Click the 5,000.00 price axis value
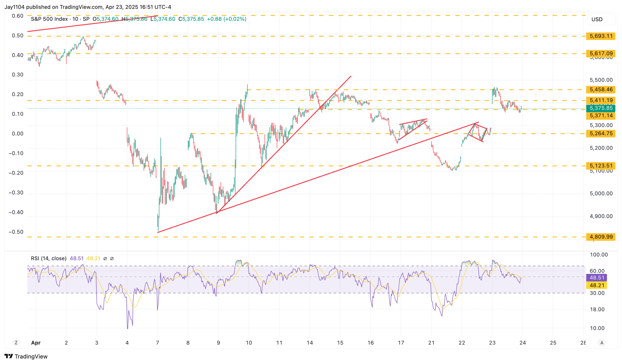622x364 pixels. (601, 193)
